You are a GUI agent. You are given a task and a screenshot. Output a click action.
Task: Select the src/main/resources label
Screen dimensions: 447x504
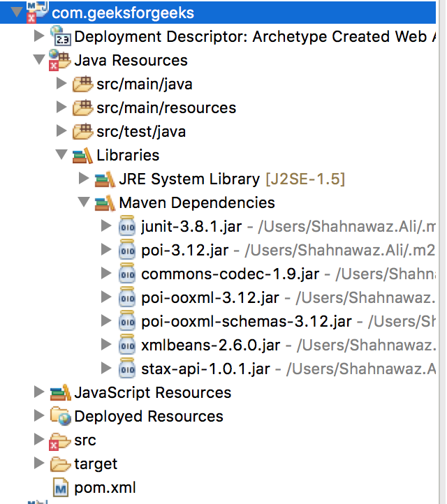point(166,108)
